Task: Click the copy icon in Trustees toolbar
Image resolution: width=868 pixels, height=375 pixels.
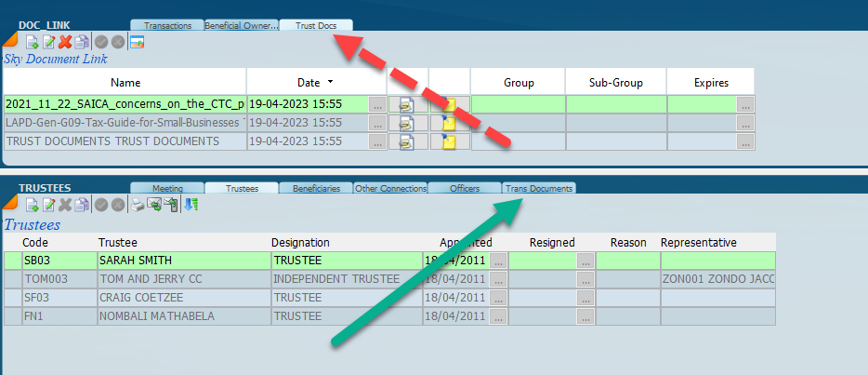Action: (x=82, y=205)
